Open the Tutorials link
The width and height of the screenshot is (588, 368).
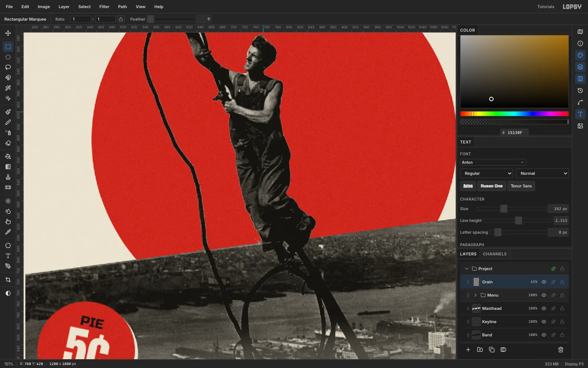point(546,7)
